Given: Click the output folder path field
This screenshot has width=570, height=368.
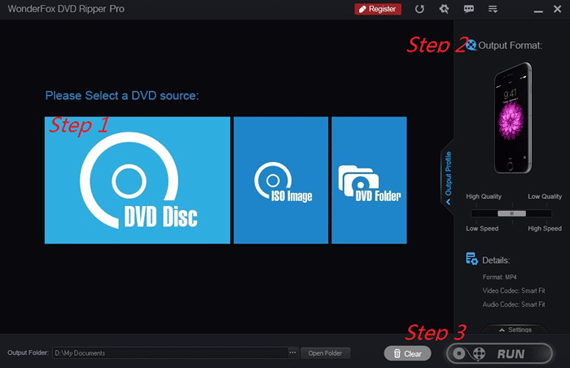Looking at the screenshot, I should tap(170, 353).
